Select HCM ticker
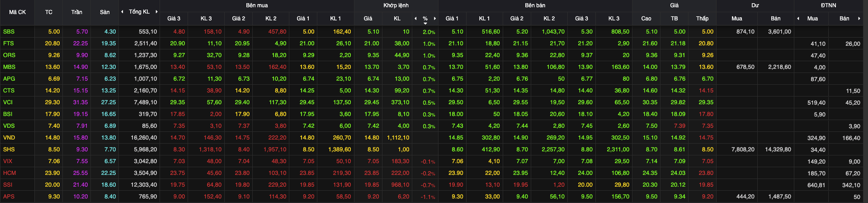Screen dimensions: 868x203 pos(9,173)
